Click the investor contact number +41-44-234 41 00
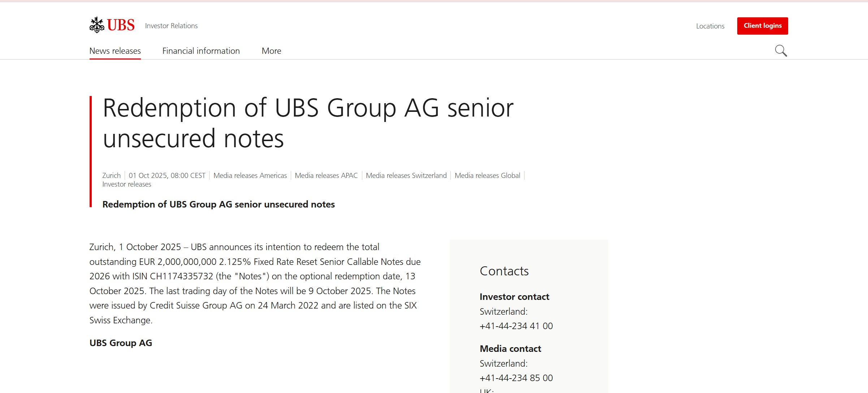 click(516, 326)
